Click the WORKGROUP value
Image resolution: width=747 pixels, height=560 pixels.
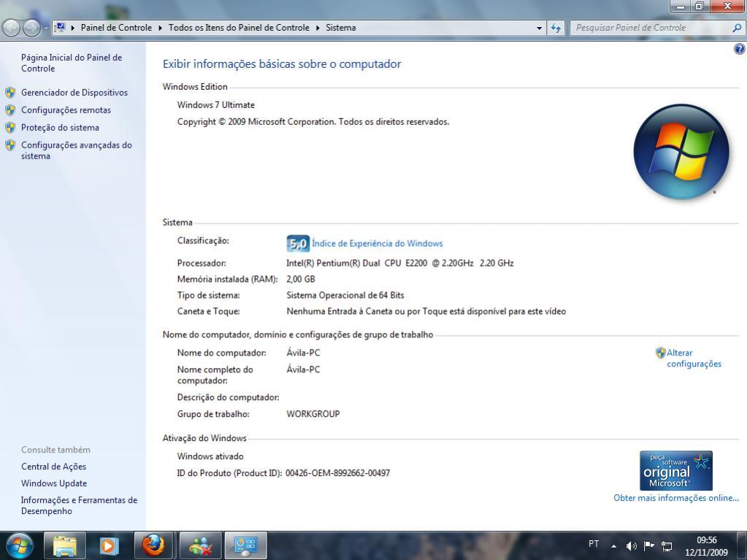pyautogui.click(x=313, y=414)
